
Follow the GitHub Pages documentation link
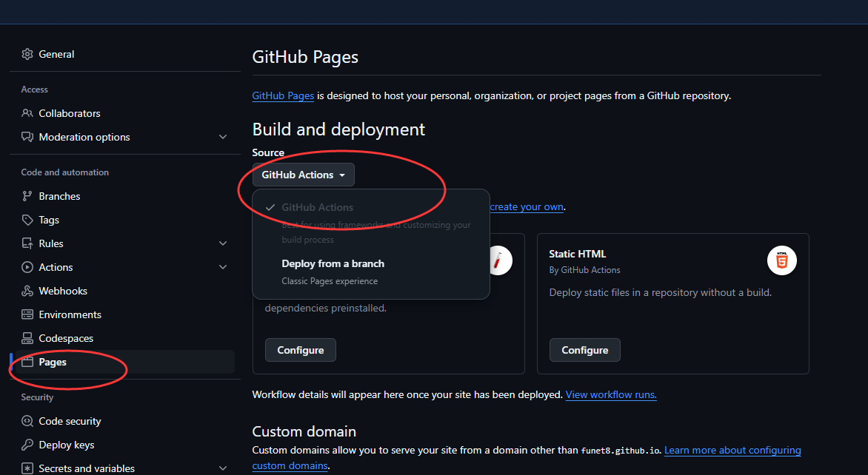click(283, 96)
